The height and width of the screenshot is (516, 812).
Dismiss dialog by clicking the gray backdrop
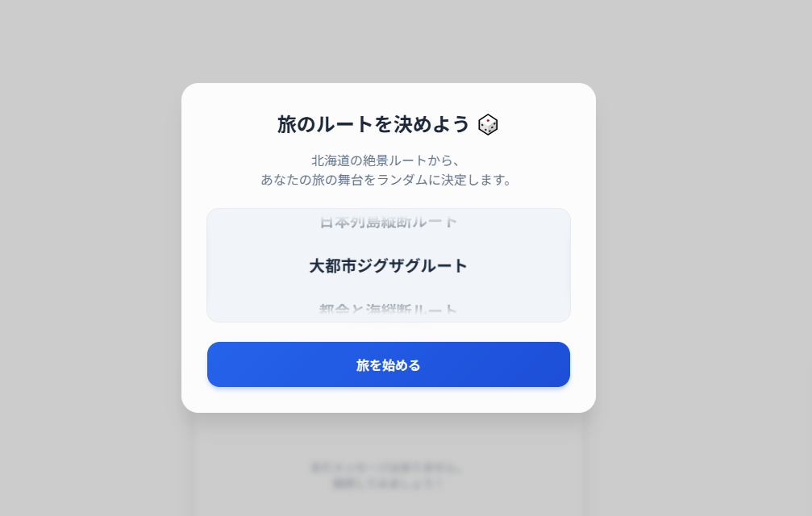(x=94, y=259)
